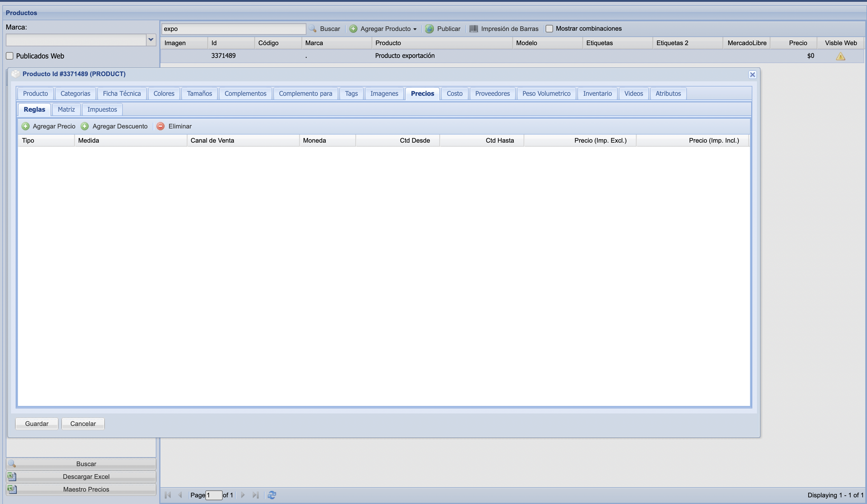This screenshot has width=867, height=504.
Task: Click the Excel icon beside Descargar Excel
Action: (x=12, y=477)
